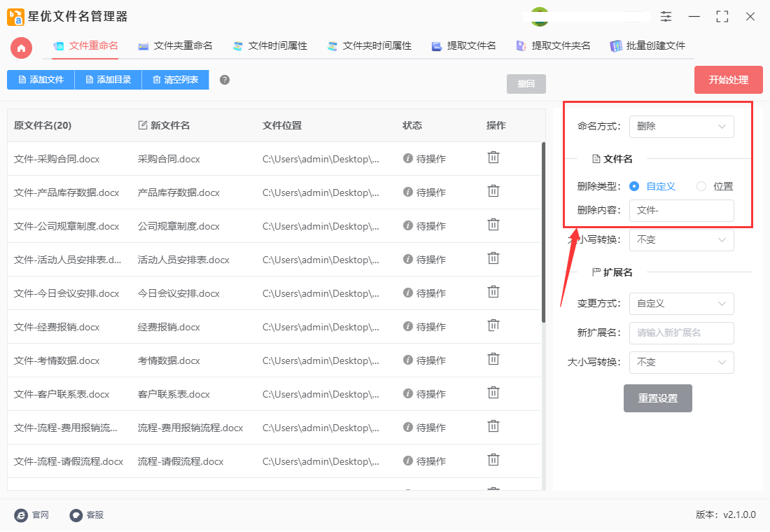This screenshot has width=770, height=532.
Task: Click the 删除内容 input field containing 文件-
Action: click(x=682, y=211)
